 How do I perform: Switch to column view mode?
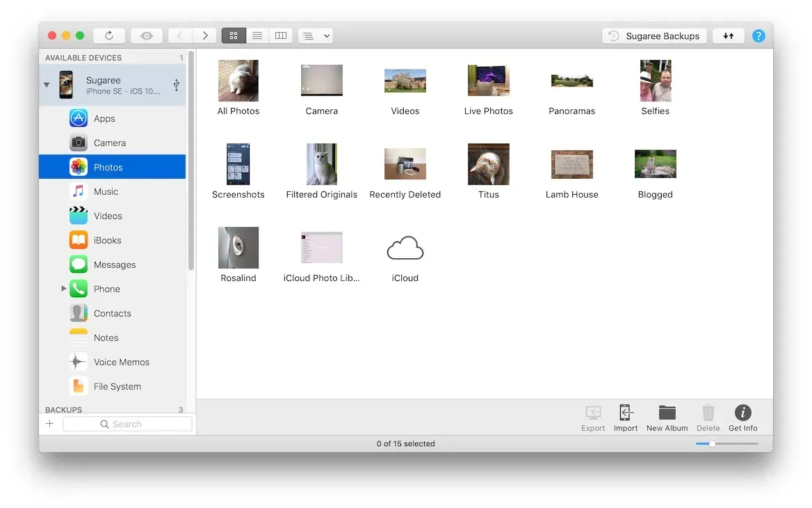(x=281, y=35)
